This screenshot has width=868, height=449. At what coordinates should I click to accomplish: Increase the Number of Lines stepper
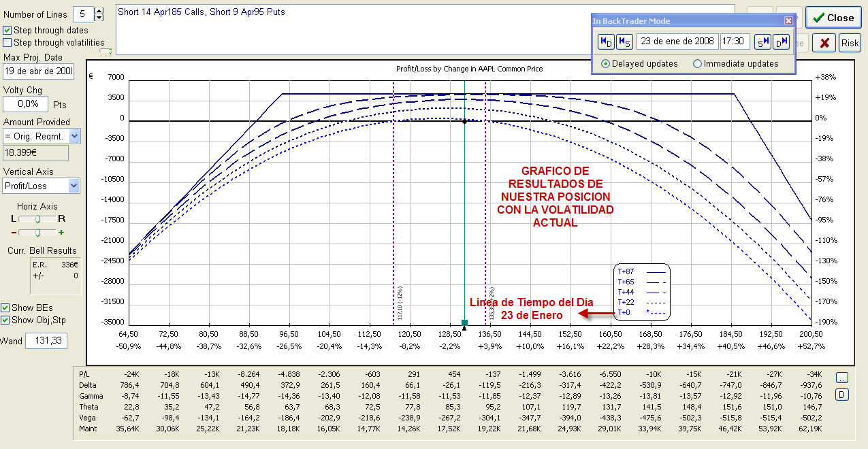click(99, 10)
